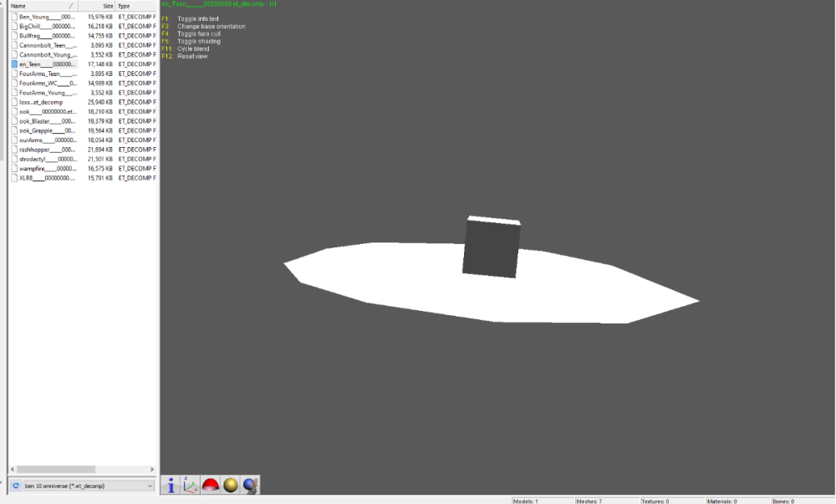This screenshot has width=836, height=504.
Task: Select the Cannonbolt_Young file entry
Action: [46, 54]
